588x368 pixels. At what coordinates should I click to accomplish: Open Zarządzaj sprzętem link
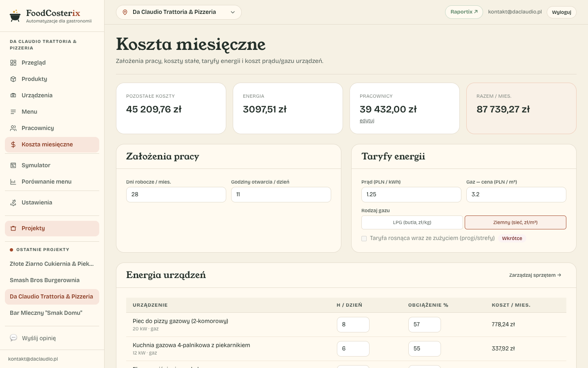(x=535, y=275)
